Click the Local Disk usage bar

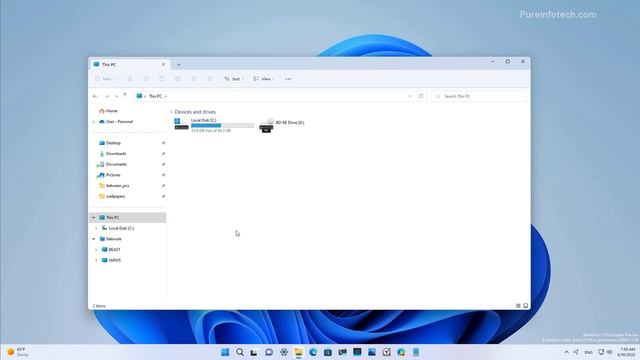[x=222, y=125]
